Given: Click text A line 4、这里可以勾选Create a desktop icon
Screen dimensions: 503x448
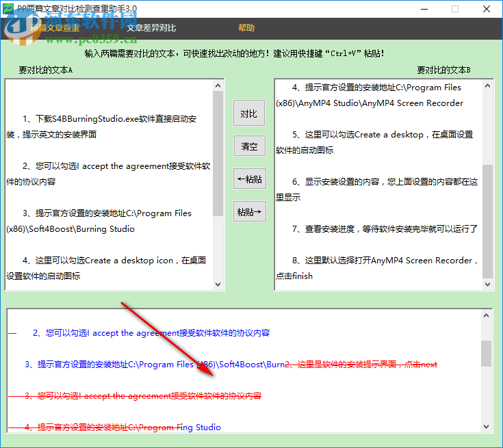Looking at the screenshot, I should coord(114,261).
